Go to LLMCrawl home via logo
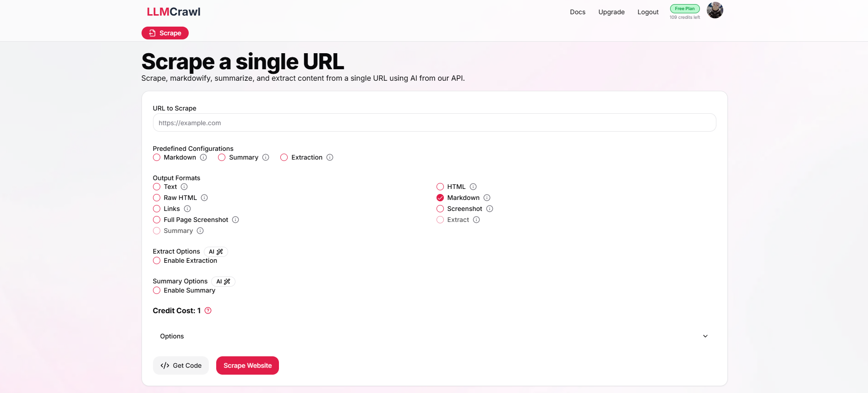The height and width of the screenshot is (393, 868). (x=174, y=12)
